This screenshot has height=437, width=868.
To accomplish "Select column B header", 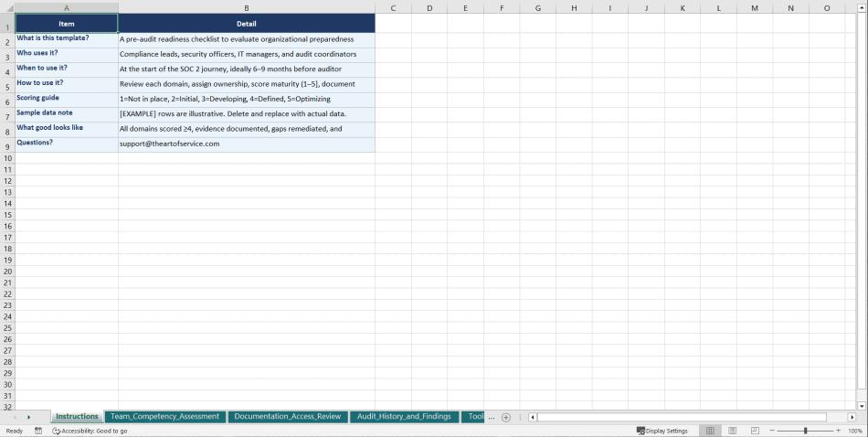I will click(x=246, y=8).
